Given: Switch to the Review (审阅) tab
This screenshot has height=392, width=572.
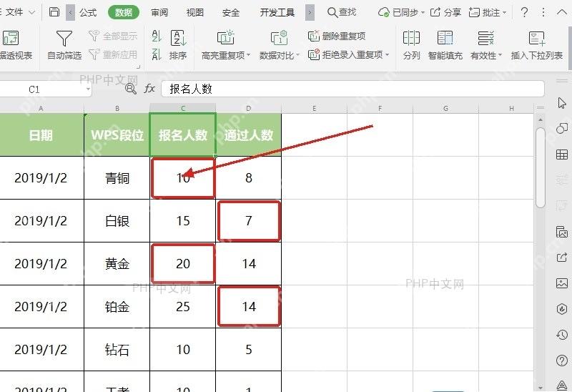Looking at the screenshot, I should (159, 12).
